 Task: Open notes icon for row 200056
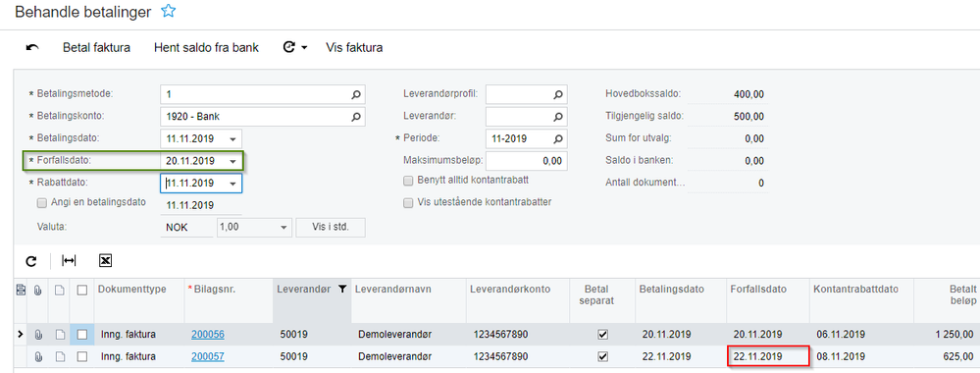[x=60, y=335]
